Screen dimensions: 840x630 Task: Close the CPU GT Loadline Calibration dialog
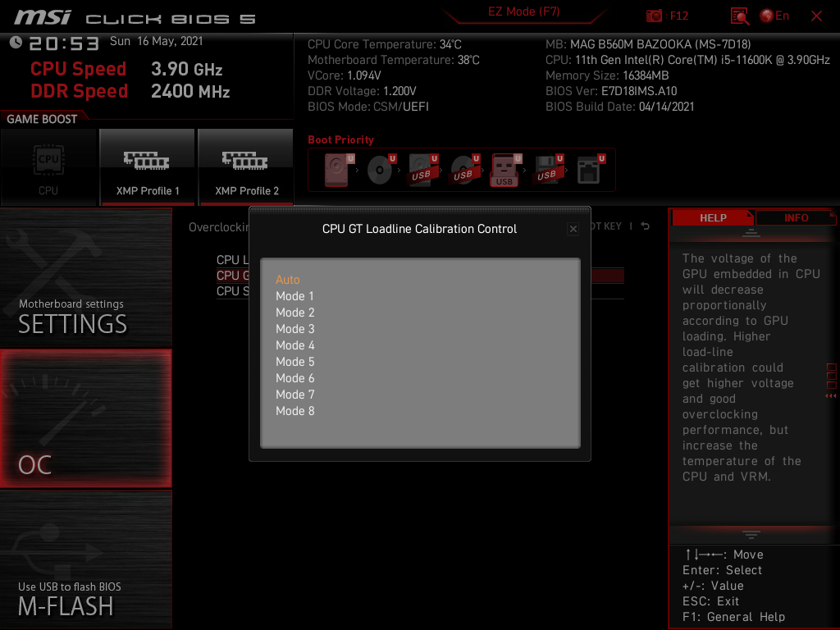tap(573, 230)
